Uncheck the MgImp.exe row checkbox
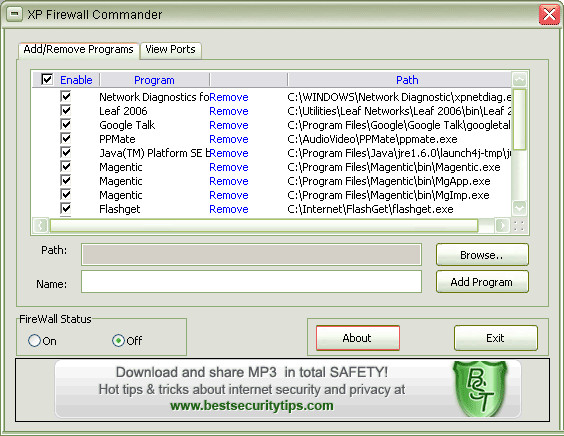The height and width of the screenshot is (436, 564). tap(66, 195)
